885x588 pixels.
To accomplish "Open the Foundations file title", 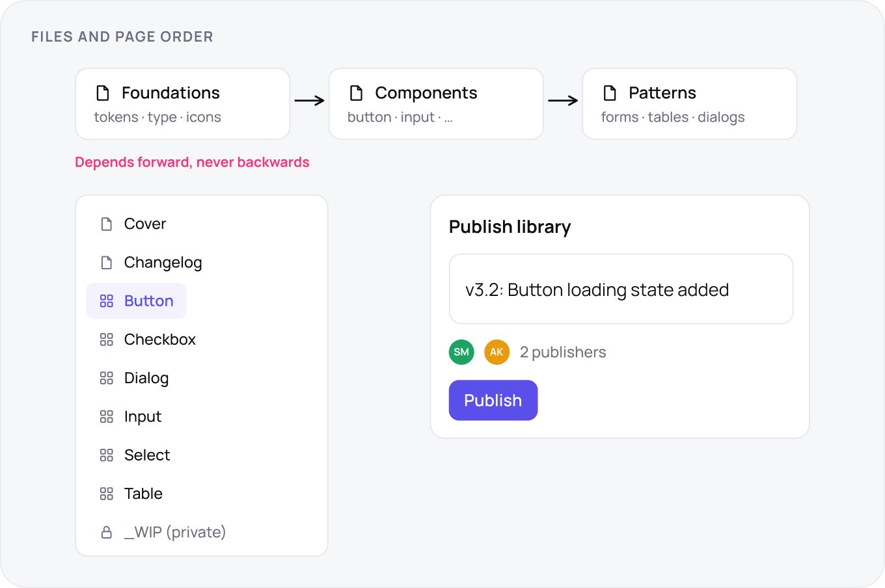I will (x=170, y=93).
